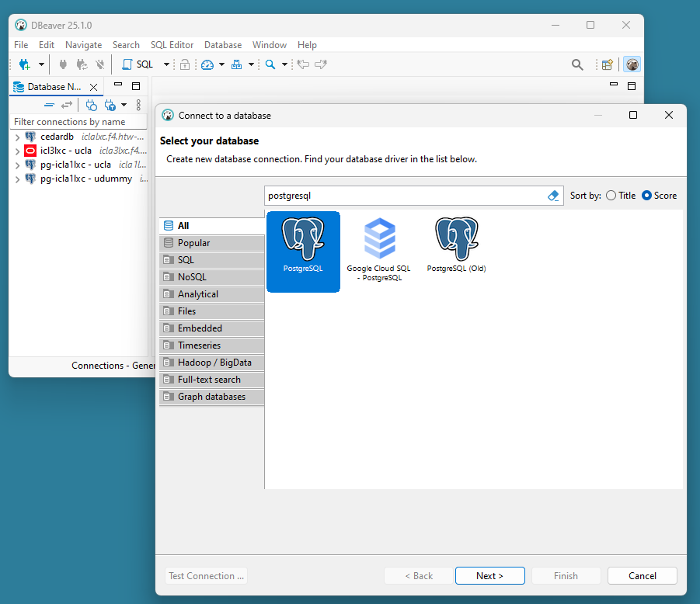The image size is (700, 604).
Task: Minimize the editor area panel
Action: pyautogui.click(x=614, y=84)
